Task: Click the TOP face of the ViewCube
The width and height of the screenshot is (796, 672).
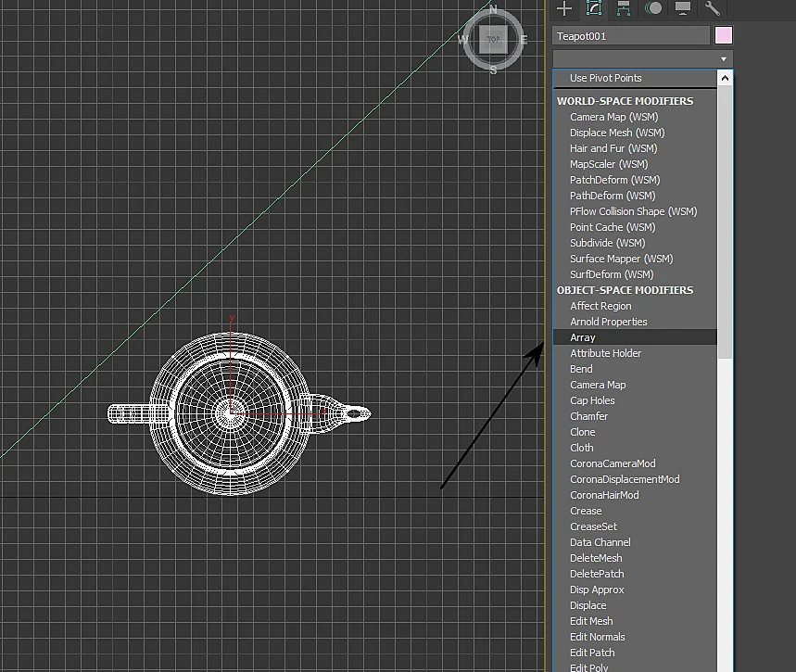Action: (x=493, y=39)
